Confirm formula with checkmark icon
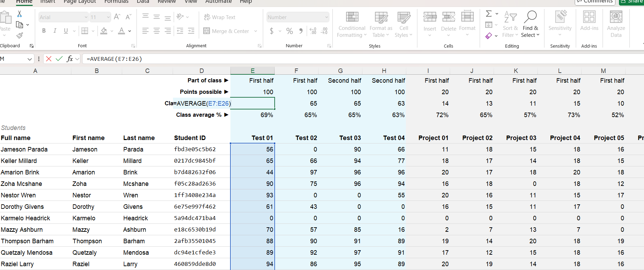Viewport: 644px width, 270px height. (59, 59)
